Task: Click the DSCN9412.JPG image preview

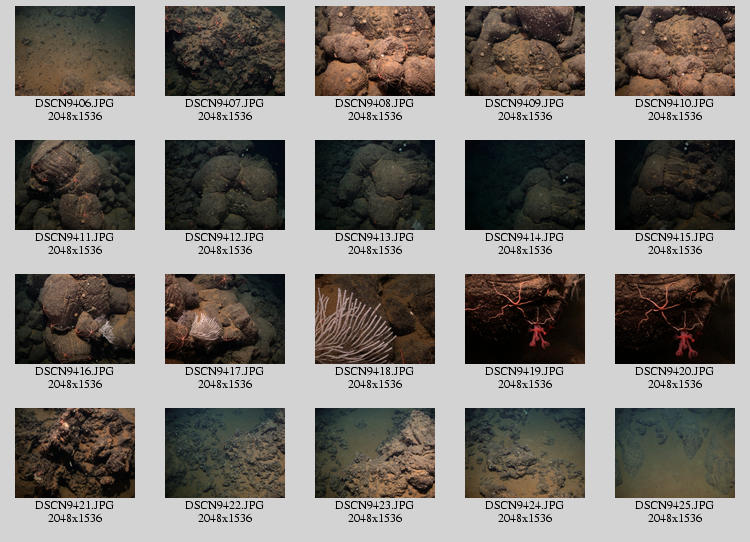Action: pyautogui.click(x=225, y=185)
